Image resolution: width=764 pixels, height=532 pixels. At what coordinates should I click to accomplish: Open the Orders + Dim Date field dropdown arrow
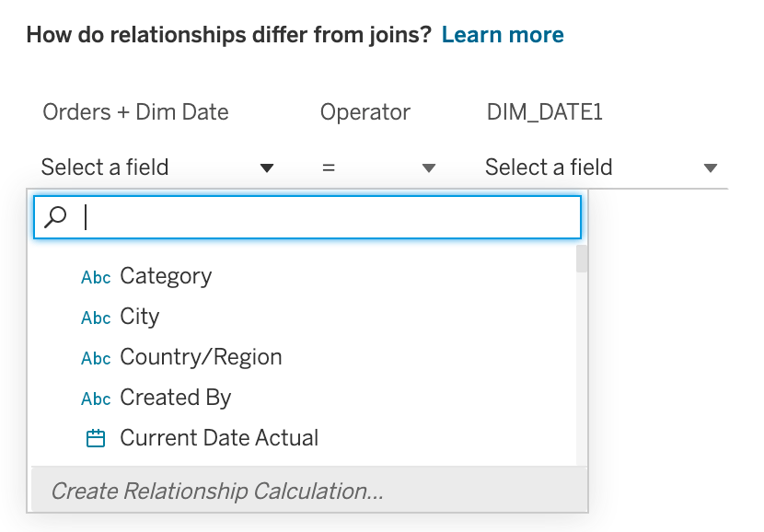(267, 168)
